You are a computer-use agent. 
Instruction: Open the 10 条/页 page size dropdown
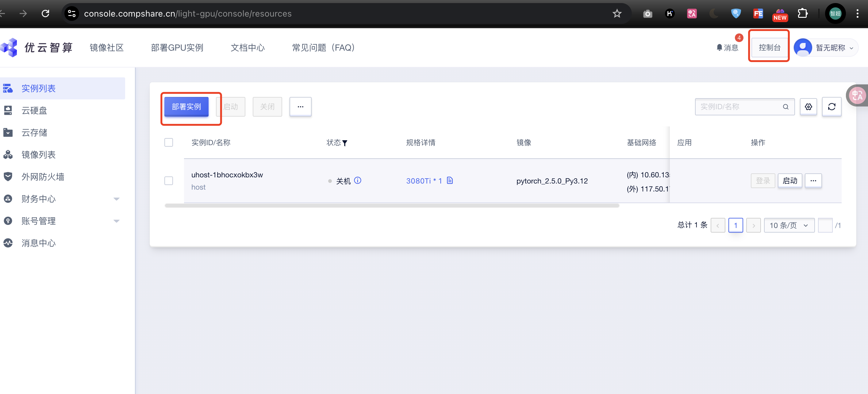789,225
